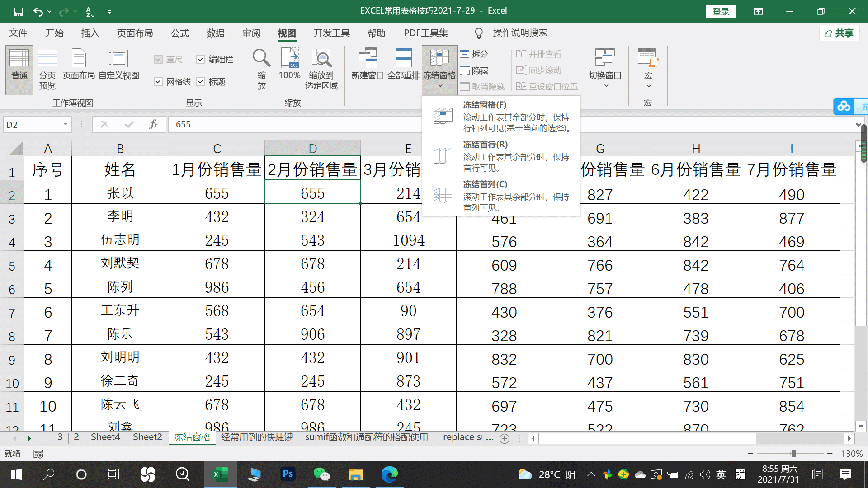868x488 pixels.
Task: Open Photoshop from the taskbar
Action: [288, 474]
